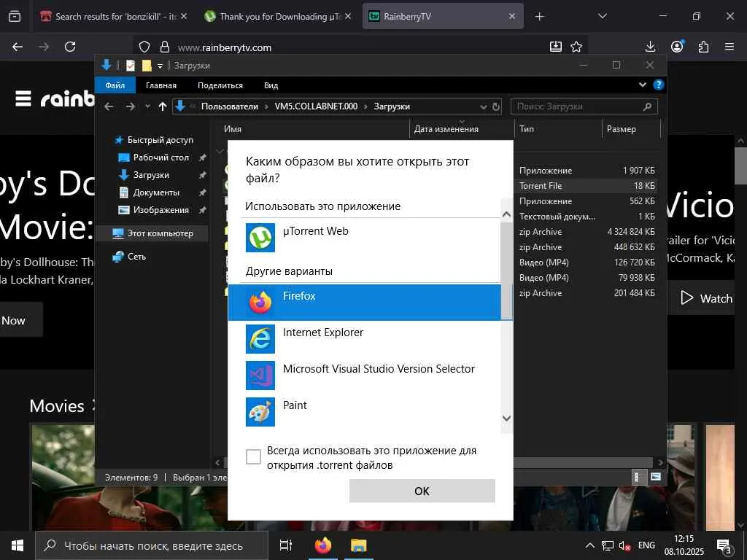747x560 pixels.
Task: Switch to Thank you for Downloading µTorrent tab
Action: click(x=278, y=16)
